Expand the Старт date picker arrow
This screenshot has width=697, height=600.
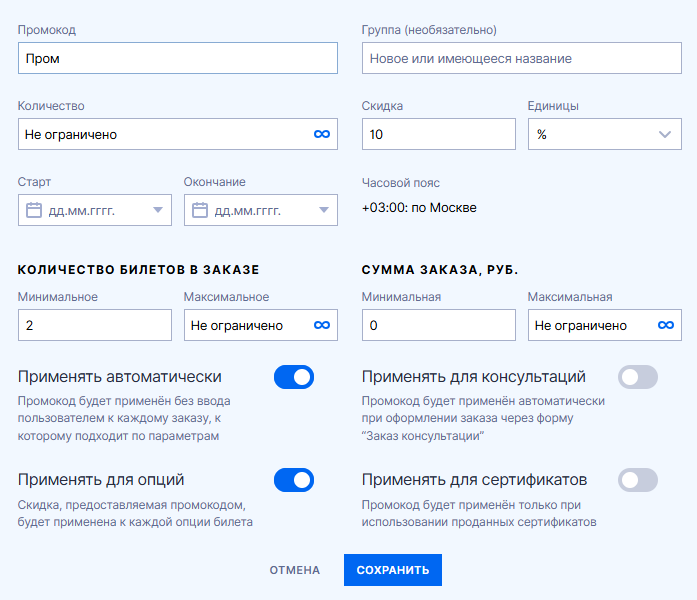(158, 210)
